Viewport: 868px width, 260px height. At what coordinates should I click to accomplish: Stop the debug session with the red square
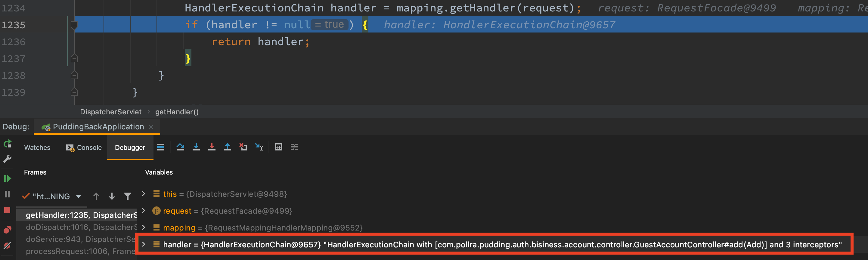[x=7, y=210]
